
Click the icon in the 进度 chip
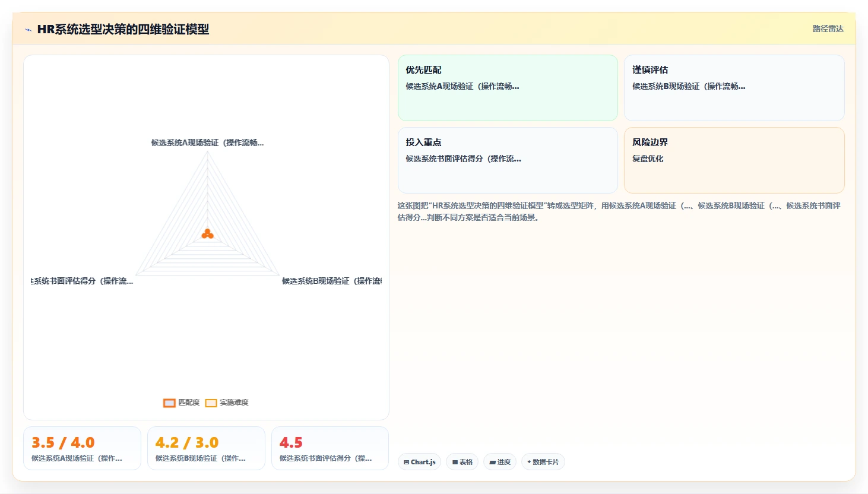click(x=492, y=462)
